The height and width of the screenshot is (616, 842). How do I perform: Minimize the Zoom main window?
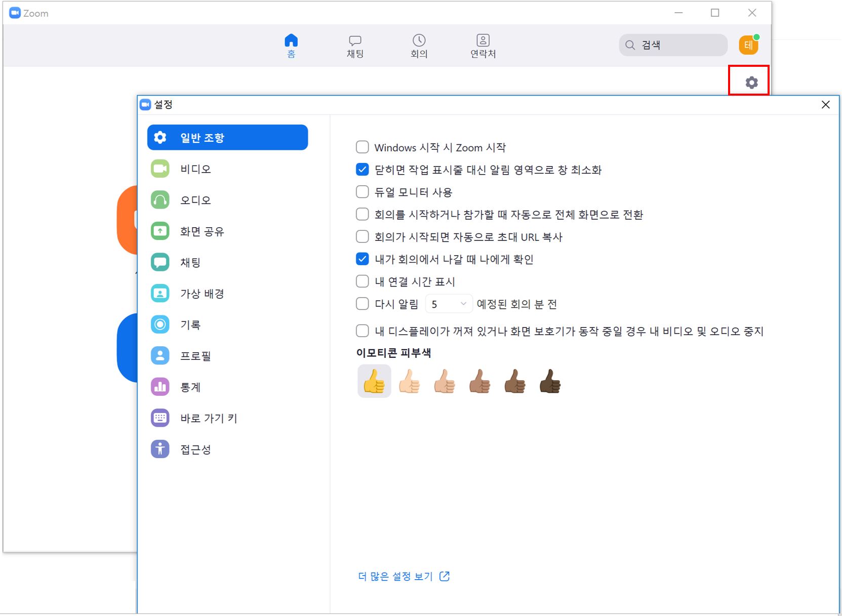pyautogui.click(x=679, y=13)
